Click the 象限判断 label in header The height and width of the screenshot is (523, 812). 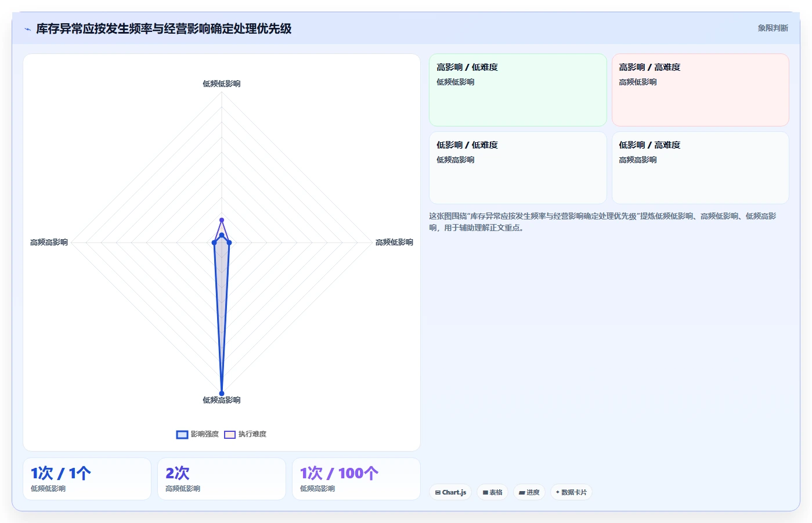point(773,28)
